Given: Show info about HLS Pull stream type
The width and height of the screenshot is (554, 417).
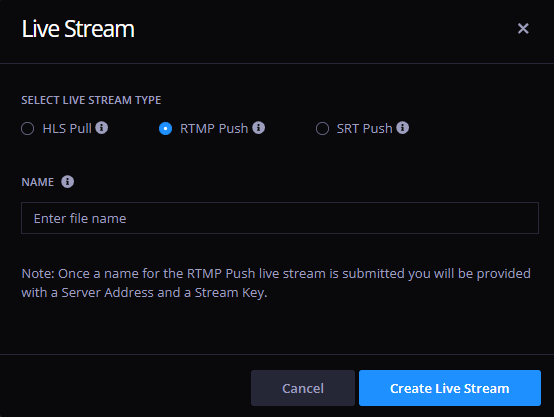Looking at the screenshot, I should tap(102, 128).
